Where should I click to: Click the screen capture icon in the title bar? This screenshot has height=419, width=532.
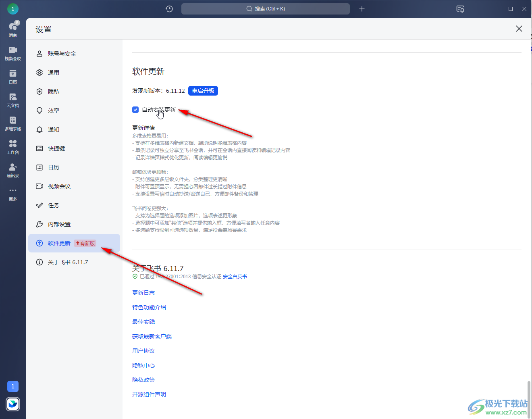(460, 9)
